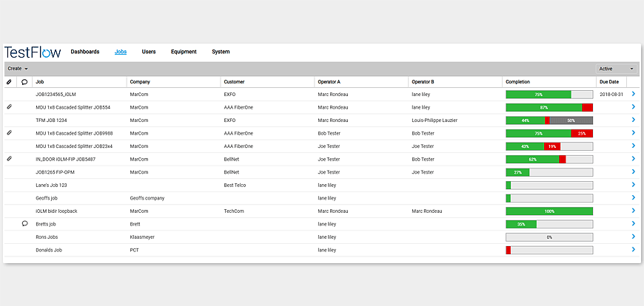Click the 100% completion bar of iOLM bidir loopback

coord(549,211)
